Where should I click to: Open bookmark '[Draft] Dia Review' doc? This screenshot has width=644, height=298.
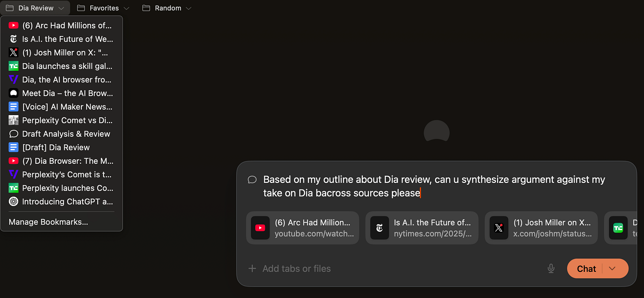[x=61, y=147]
